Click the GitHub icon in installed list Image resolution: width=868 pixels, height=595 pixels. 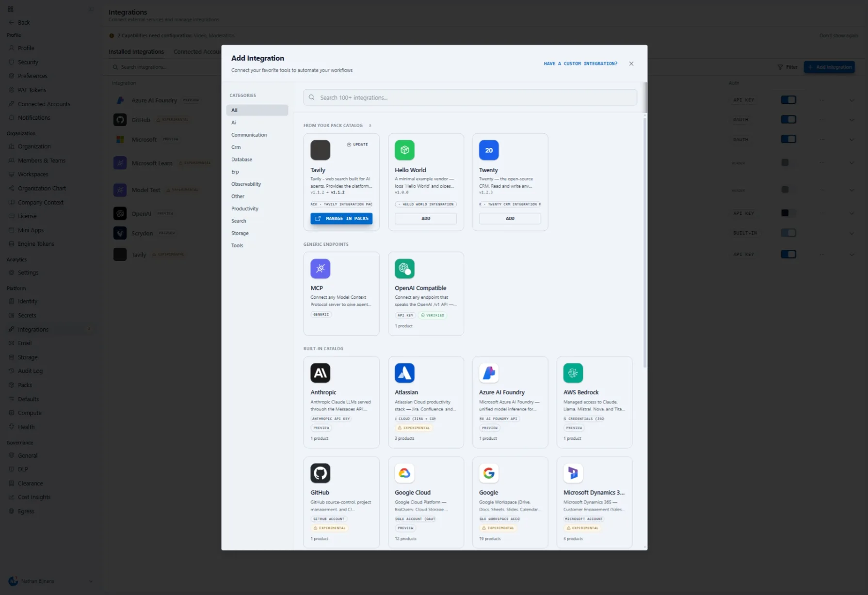pyautogui.click(x=120, y=120)
